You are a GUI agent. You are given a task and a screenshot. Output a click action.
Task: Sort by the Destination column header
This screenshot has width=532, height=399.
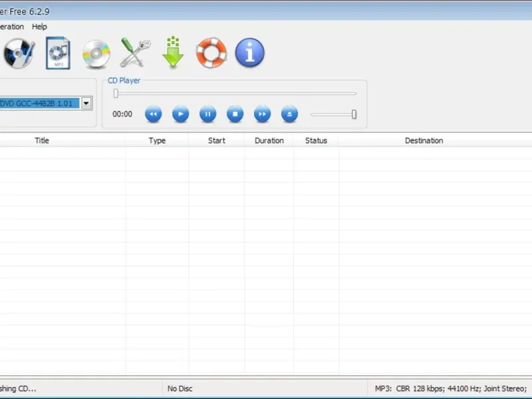[x=424, y=140]
